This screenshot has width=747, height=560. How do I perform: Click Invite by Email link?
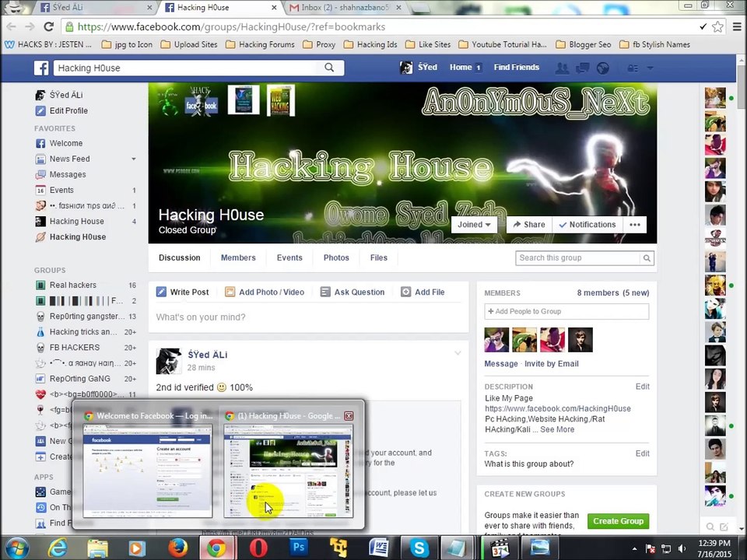(x=551, y=364)
